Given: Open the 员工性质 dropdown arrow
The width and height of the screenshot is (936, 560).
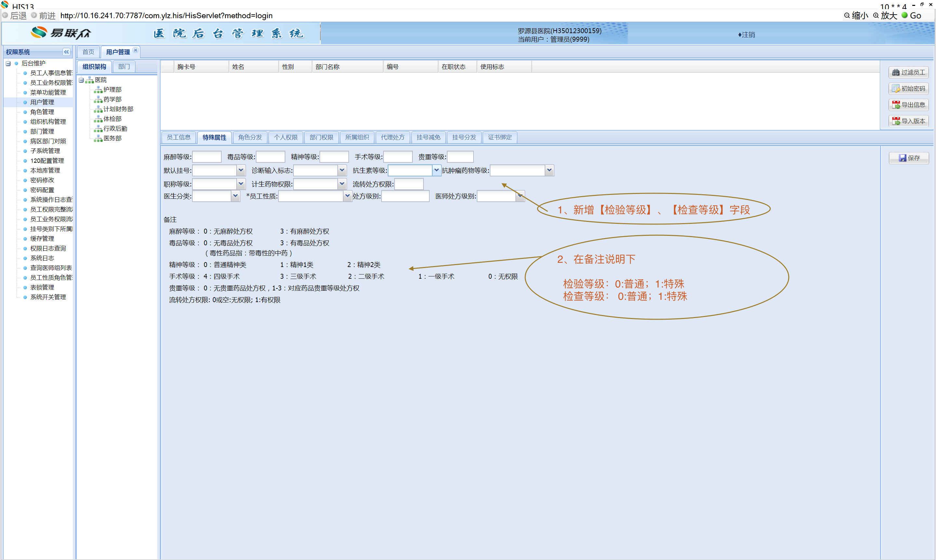Looking at the screenshot, I should point(347,196).
